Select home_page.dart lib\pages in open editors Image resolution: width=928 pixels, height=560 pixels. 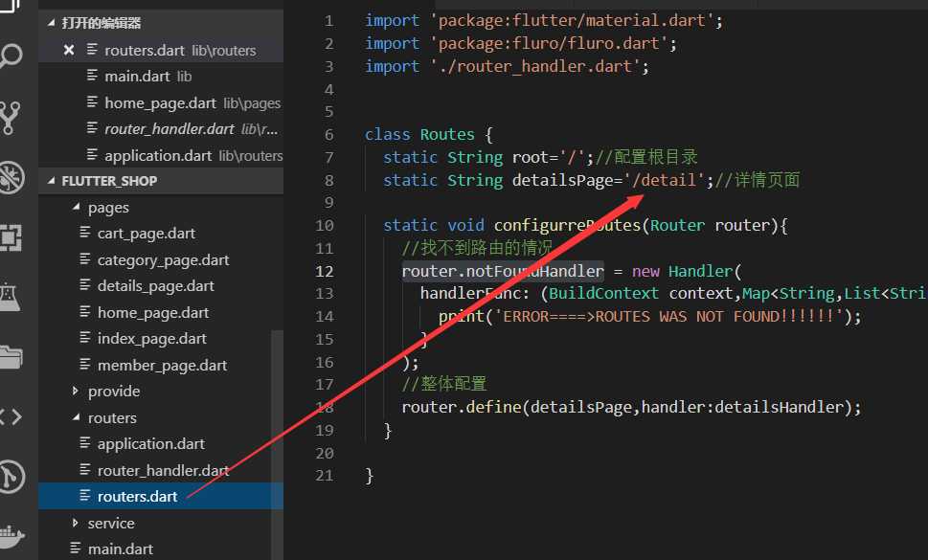click(x=161, y=102)
